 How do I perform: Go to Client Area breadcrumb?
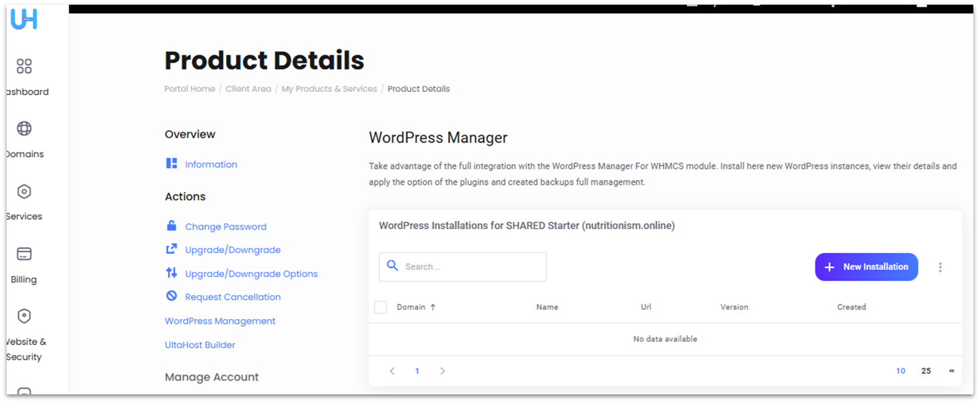pyautogui.click(x=248, y=89)
